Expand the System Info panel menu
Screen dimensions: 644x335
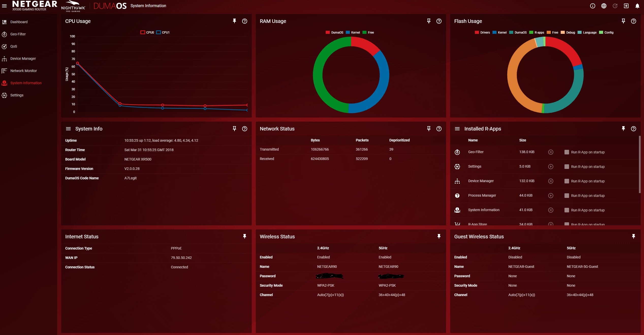click(x=68, y=129)
